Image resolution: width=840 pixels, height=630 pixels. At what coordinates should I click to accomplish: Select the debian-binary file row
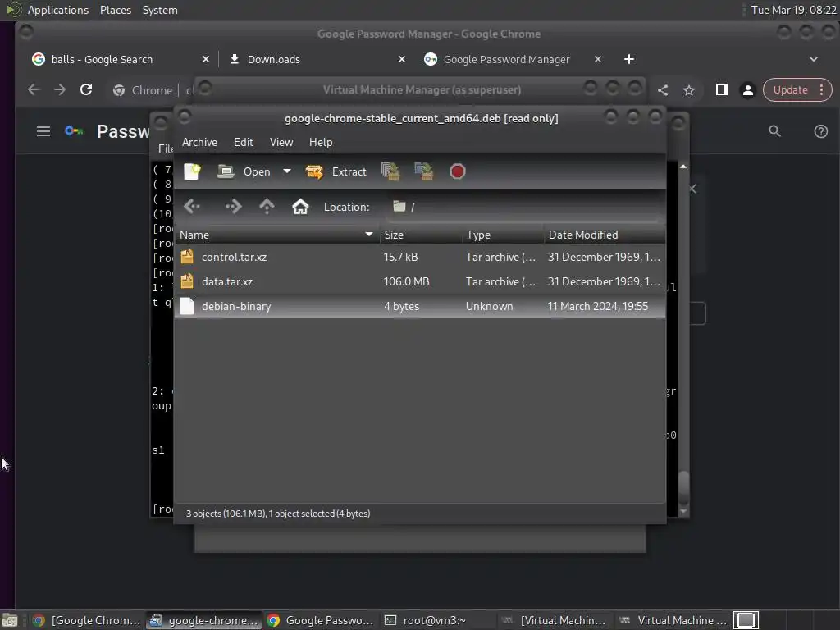[x=420, y=307]
